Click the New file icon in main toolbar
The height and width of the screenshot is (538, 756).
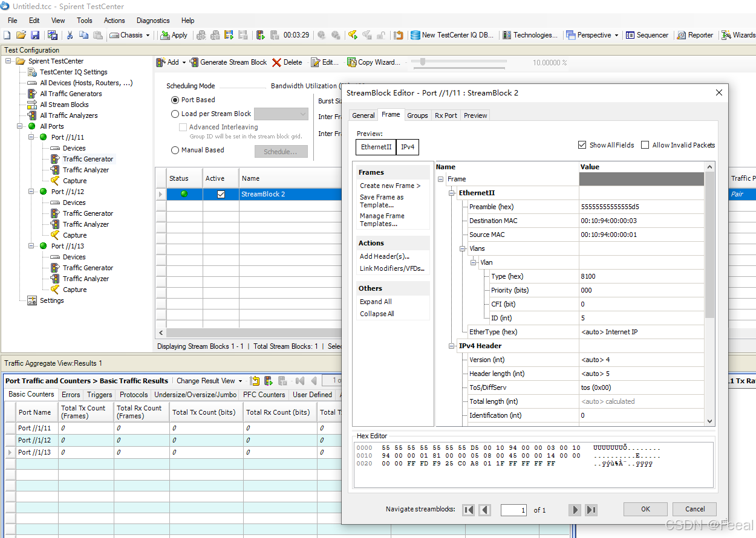tap(7, 35)
